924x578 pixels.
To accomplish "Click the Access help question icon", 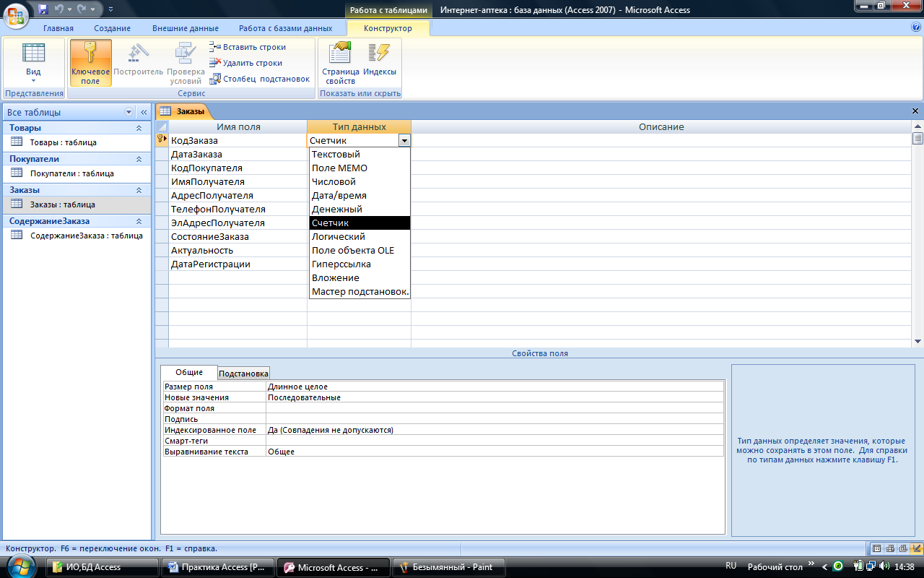I will [916, 27].
